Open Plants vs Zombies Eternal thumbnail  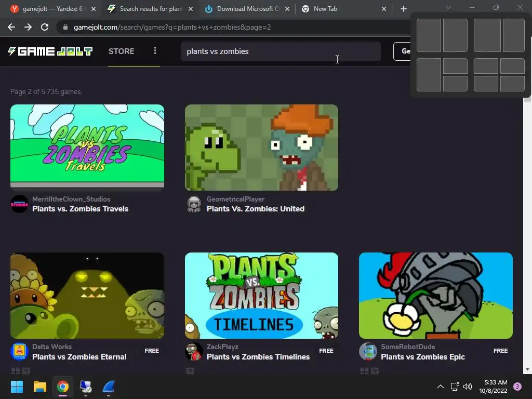87,296
